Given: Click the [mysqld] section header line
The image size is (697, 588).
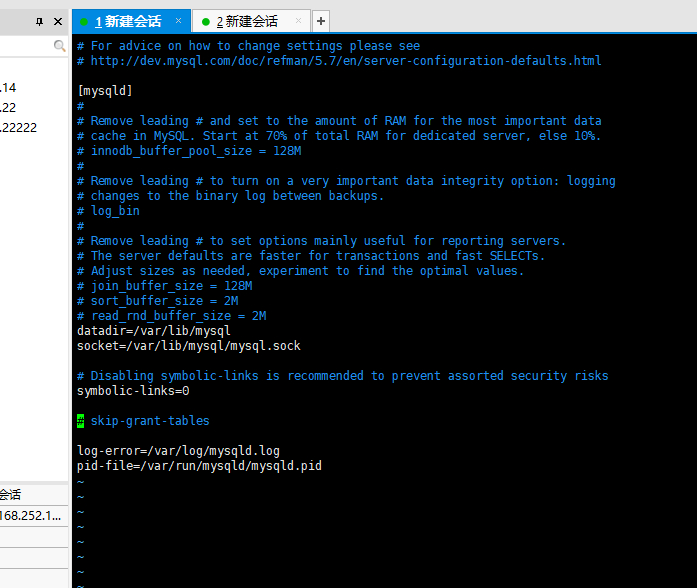Looking at the screenshot, I should click(x=105, y=91).
